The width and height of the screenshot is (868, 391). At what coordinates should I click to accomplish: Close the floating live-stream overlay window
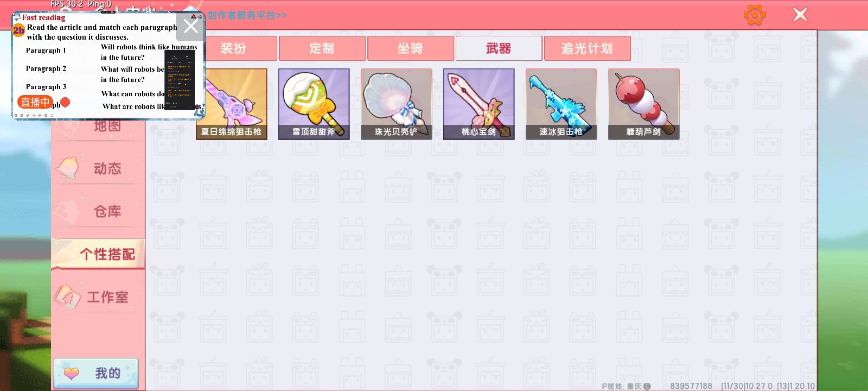(190, 26)
